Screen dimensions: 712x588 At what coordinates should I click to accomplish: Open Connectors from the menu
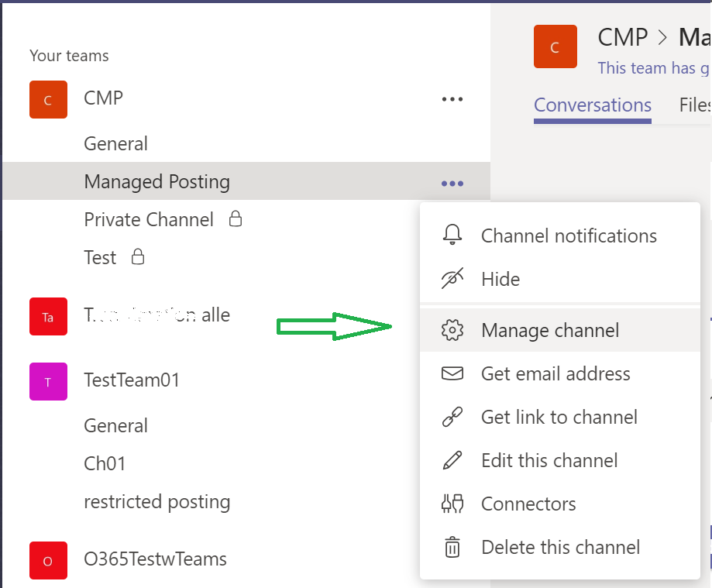[x=560, y=504]
